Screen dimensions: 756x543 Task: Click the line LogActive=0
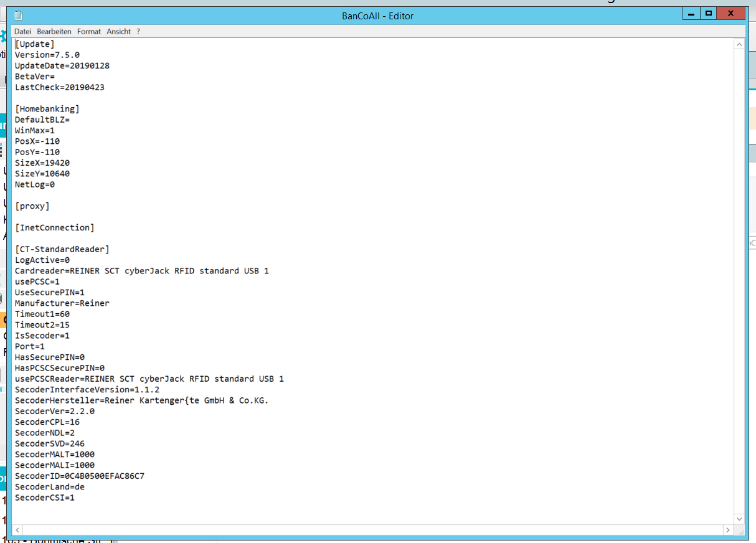click(x=42, y=260)
